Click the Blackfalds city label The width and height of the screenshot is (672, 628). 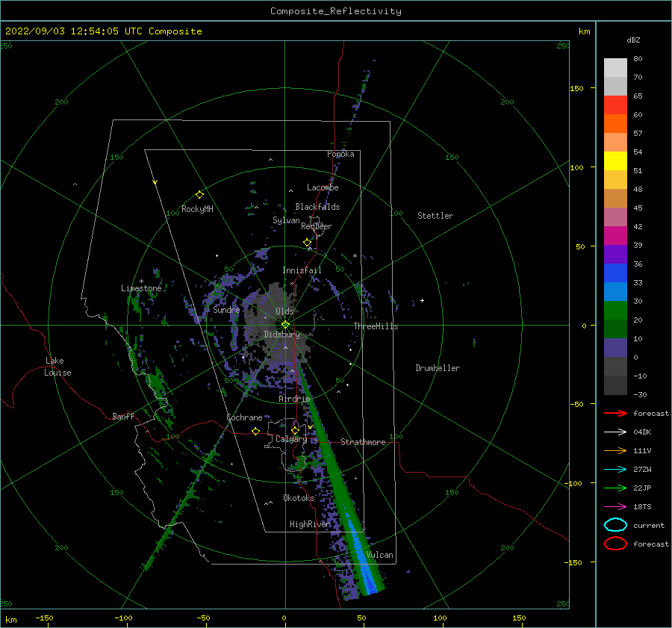click(x=317, y=207)
